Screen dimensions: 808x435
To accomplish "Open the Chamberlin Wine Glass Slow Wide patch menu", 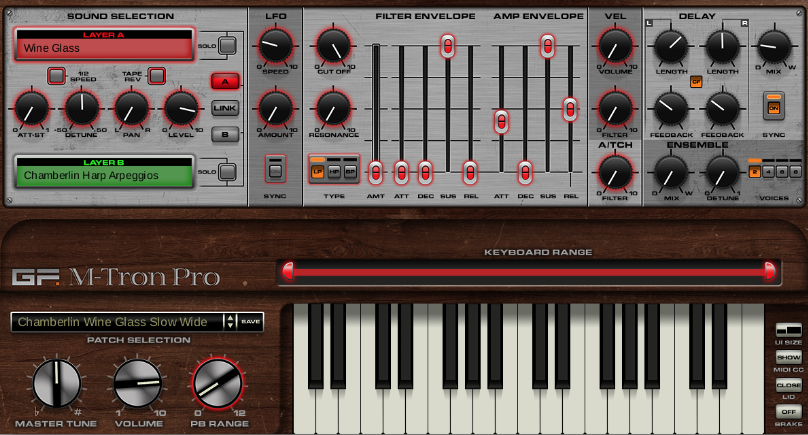I will (116, 322).
